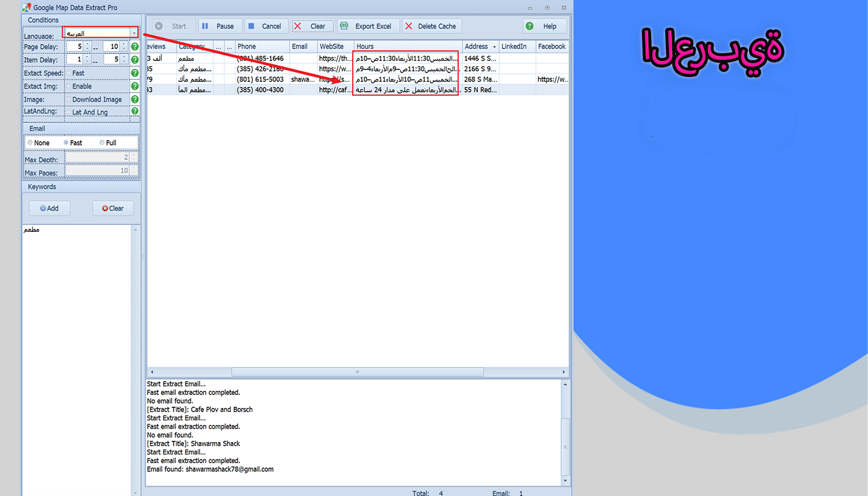Click the address cell 1446 S S...
Viewport: 868px width, 496px height.
point(480,58)
